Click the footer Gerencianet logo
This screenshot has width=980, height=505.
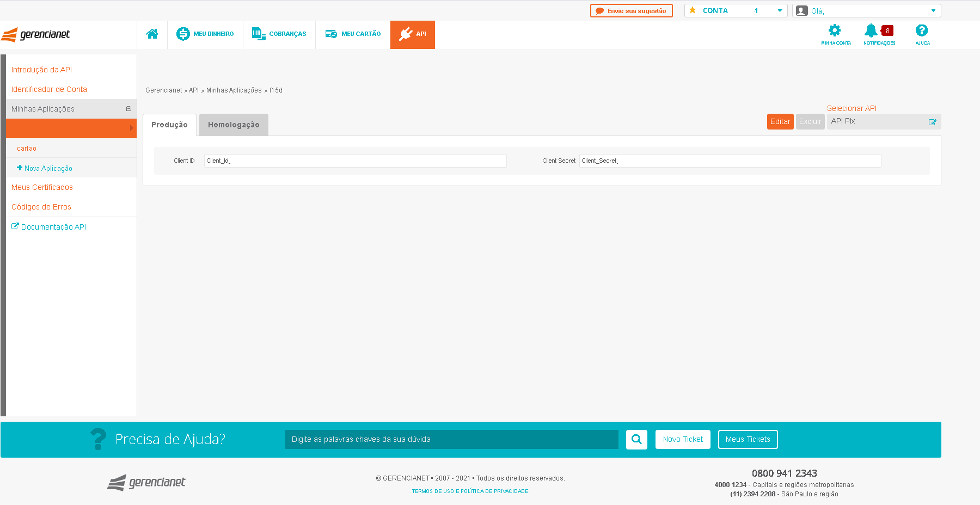pyautogui.click(x=146, y=482)
